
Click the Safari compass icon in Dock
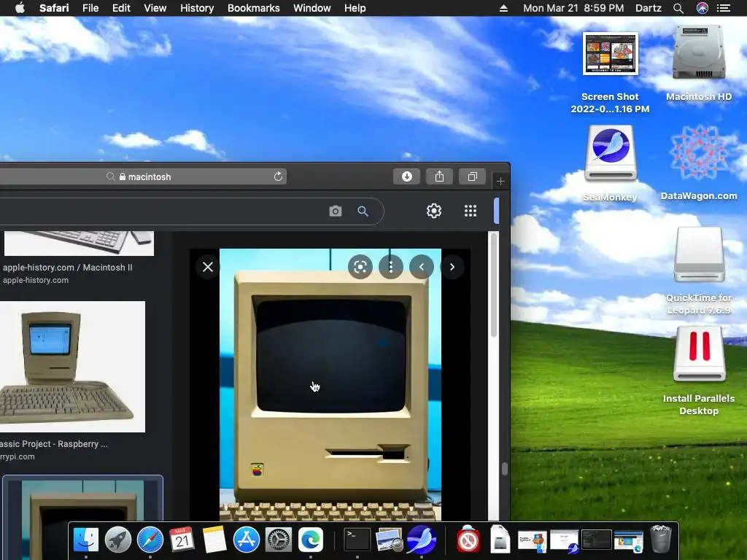tap(150, 540)
